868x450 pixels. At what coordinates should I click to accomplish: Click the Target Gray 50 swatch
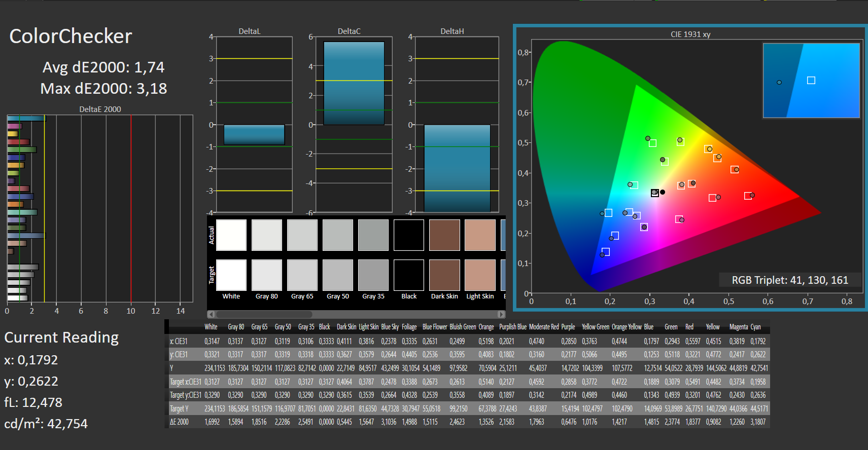pos(338,275)
